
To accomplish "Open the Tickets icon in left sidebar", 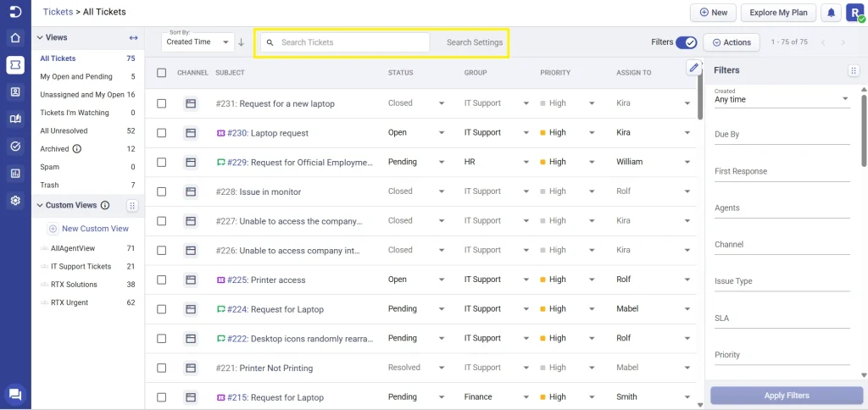I will 15,64.
